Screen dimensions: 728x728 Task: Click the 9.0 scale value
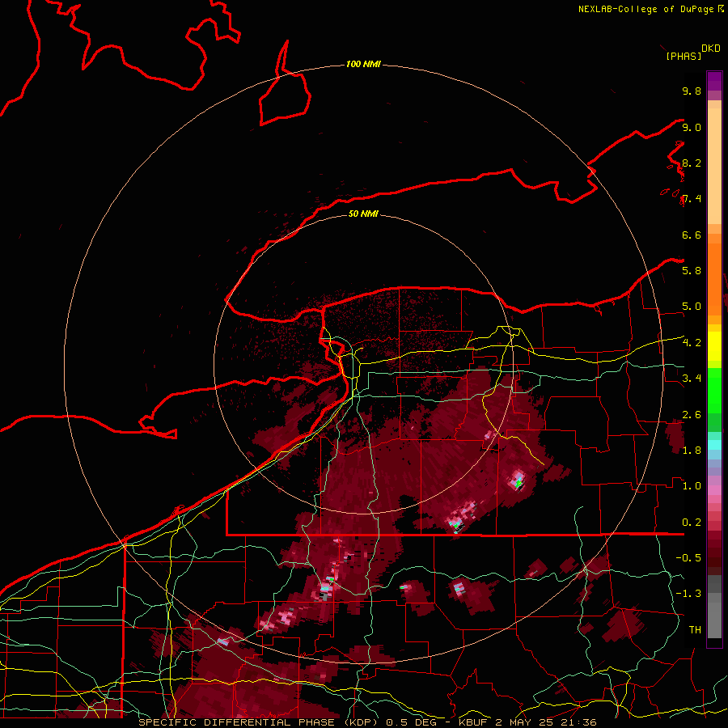[x=692, y=127]
